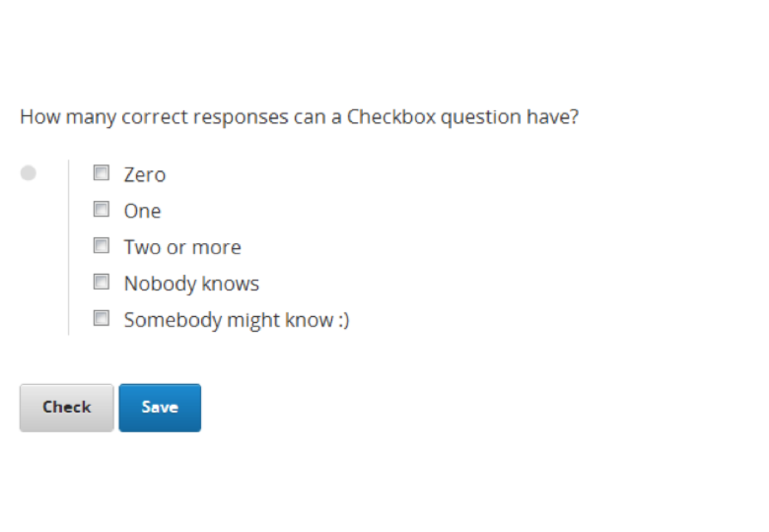This screenshot has height=532, width=769.
Task: Click the 'Somebody might know :)' label
Action: tap(237, 320)
